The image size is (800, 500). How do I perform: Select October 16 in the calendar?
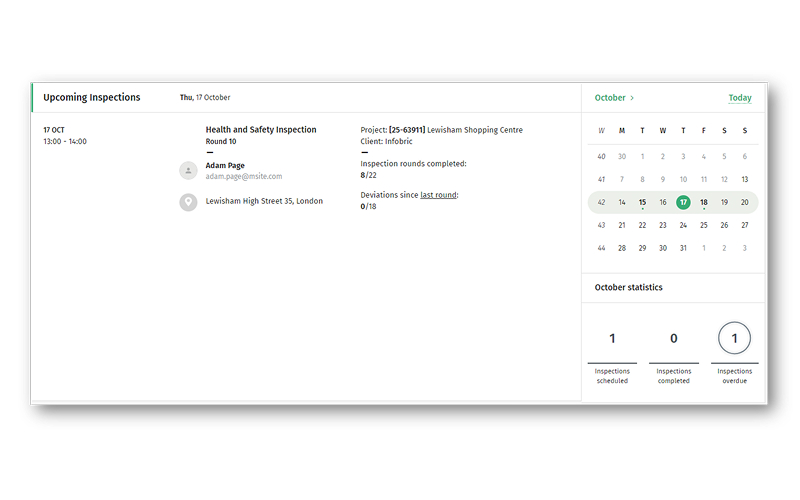click(x=663, y=202)
